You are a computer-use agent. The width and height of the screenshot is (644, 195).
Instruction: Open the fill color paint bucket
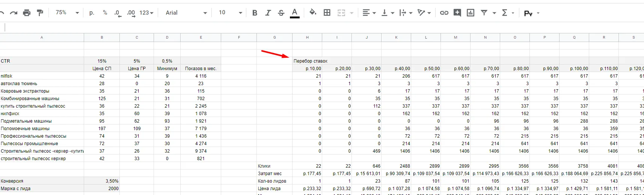click(313, 13)
